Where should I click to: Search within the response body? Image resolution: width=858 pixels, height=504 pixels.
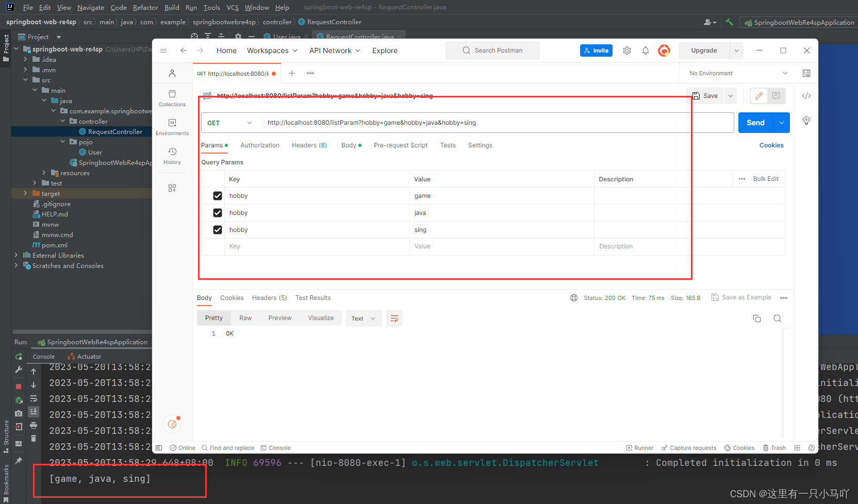(778, 318)
